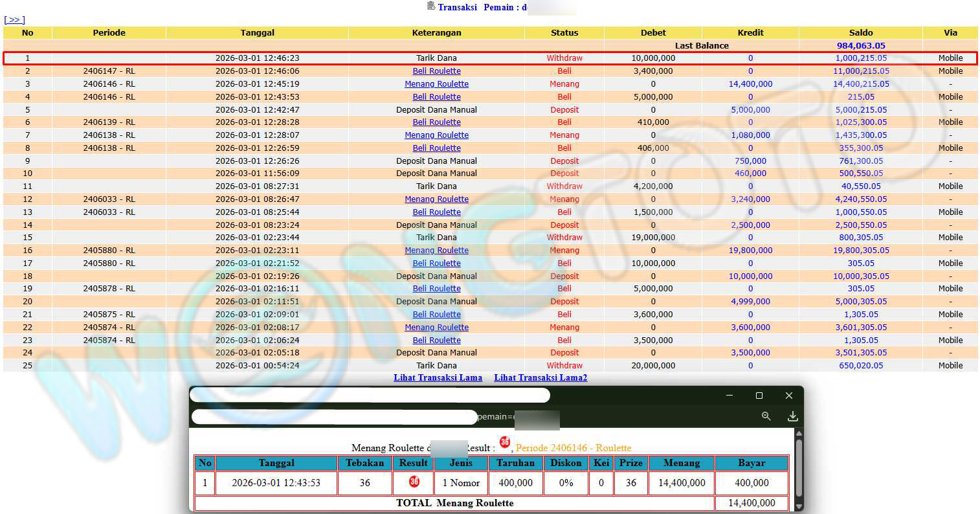Click popup scrollbar up arrow
This screenshot has width=980, height=514.
click(799, 433)
